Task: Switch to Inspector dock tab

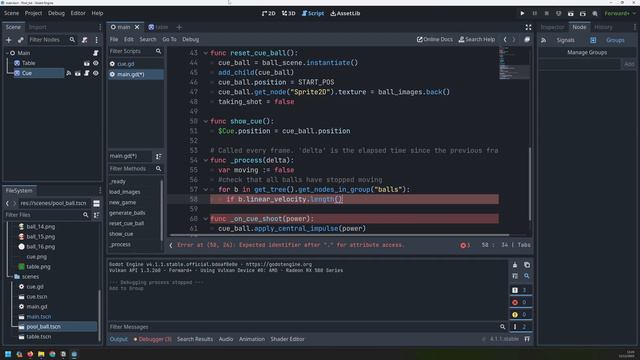Action: (x=552, y=27)
